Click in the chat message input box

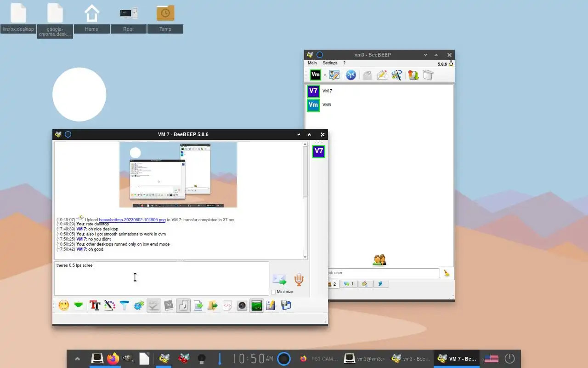point(161,278)
